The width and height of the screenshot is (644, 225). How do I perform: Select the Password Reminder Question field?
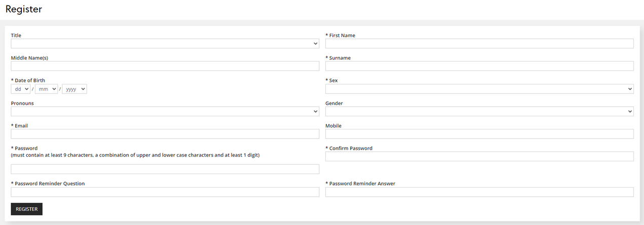(165, 192)
